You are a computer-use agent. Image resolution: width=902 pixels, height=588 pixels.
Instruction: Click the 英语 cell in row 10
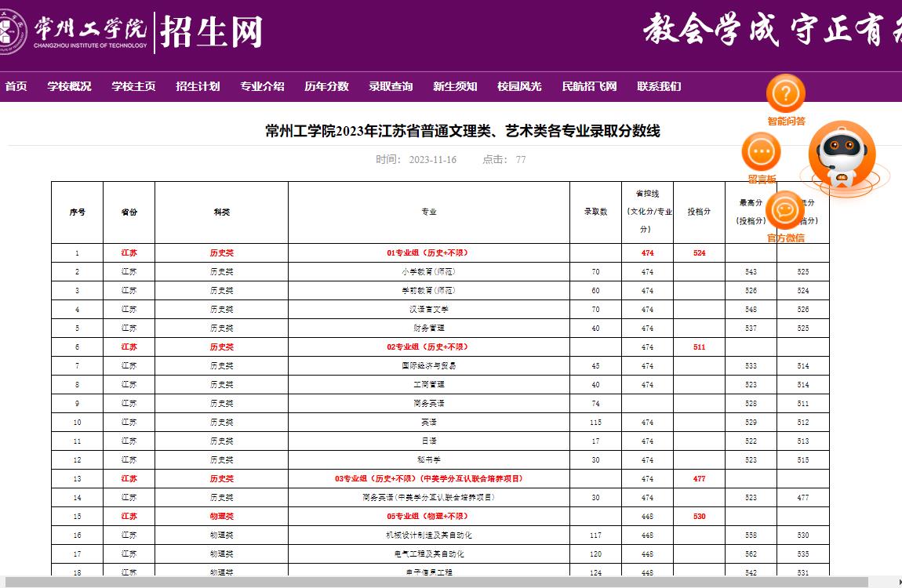pyautogui.click(x=428, y=423)
